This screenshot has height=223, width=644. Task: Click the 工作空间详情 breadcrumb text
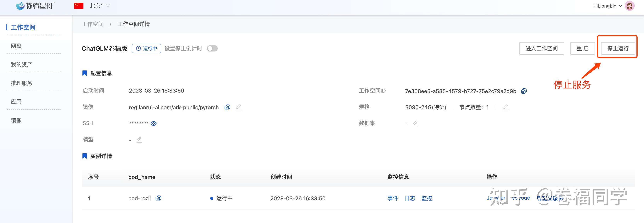[134, 24]
